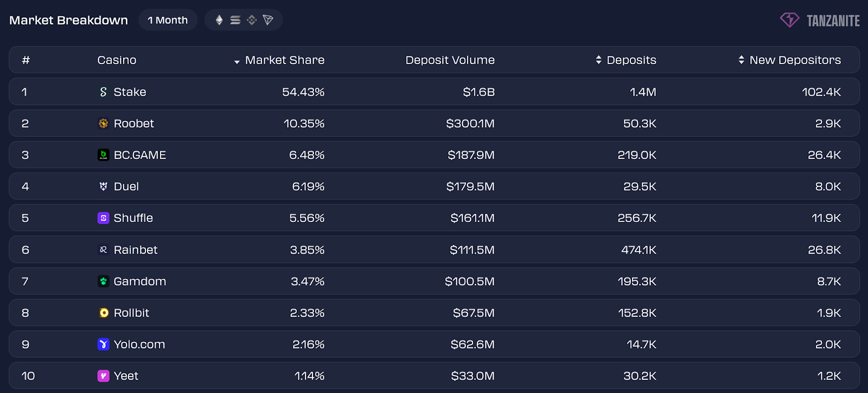The height and width of the screenshot is (393, 868).
Task: Click the Yolo.com logo icon
Action: [103, 344]
